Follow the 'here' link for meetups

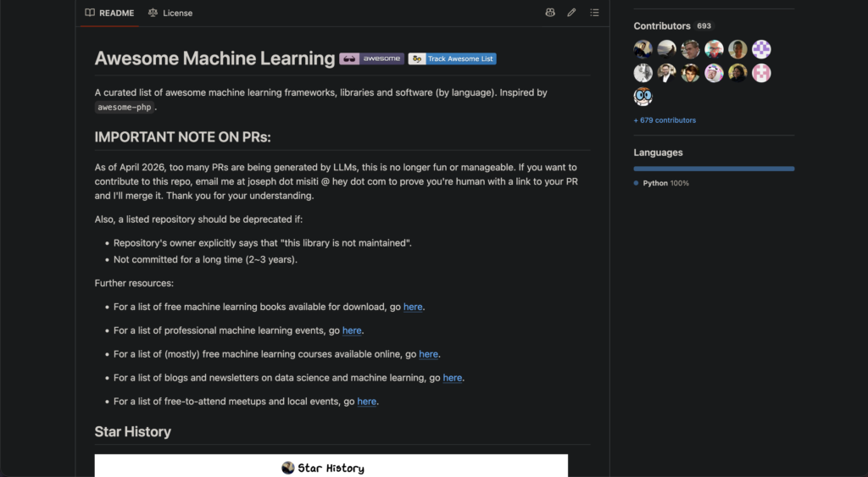tap(366, 402)
